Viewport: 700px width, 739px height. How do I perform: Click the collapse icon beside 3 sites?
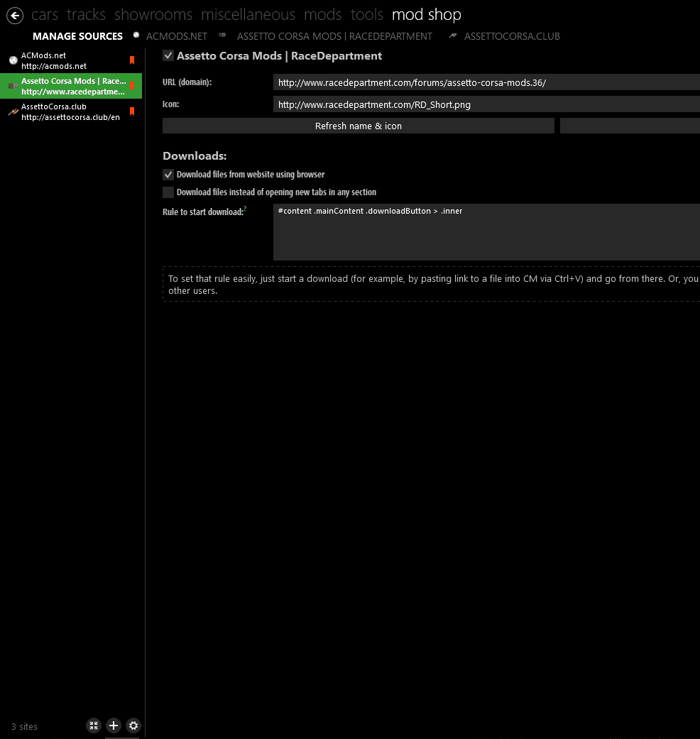click(x=94, y=726)
